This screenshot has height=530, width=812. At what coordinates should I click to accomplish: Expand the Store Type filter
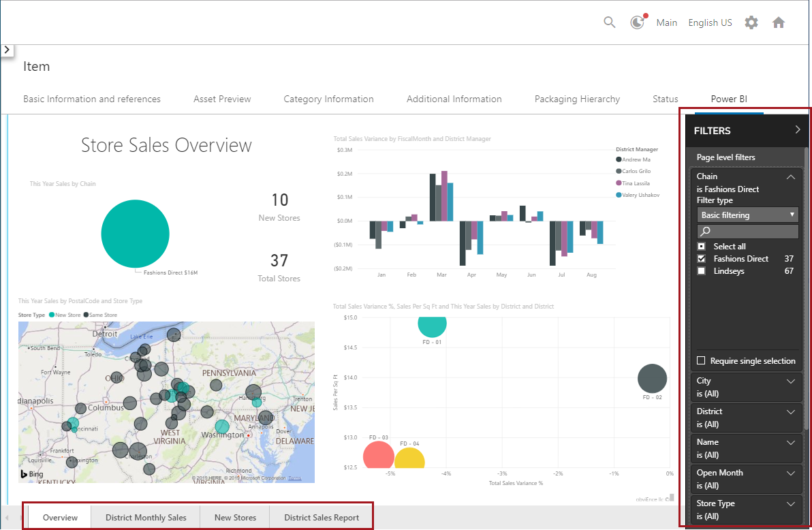click(x=790, y=504)
